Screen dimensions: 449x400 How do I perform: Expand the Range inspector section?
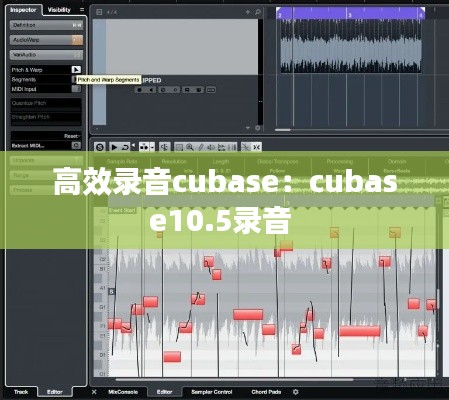[x=46, y=175]
